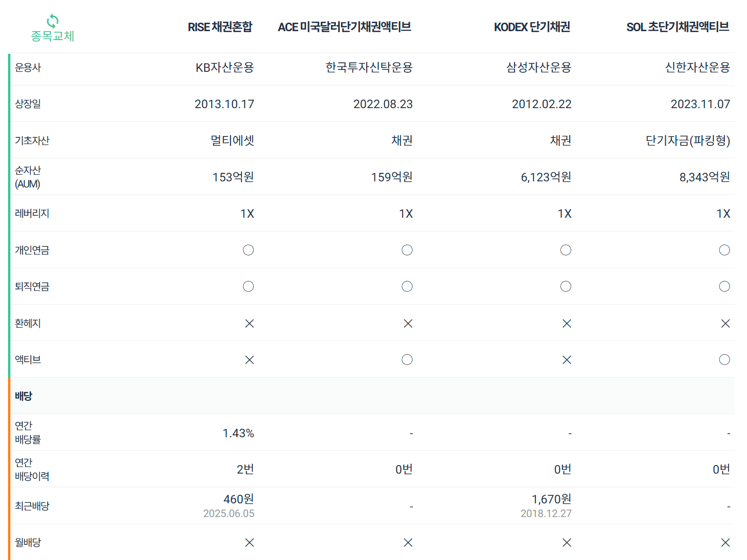This screenshot has height=560, width=747.
Task: Click the 종목교체 swap icon
Action: click(52, 21)
